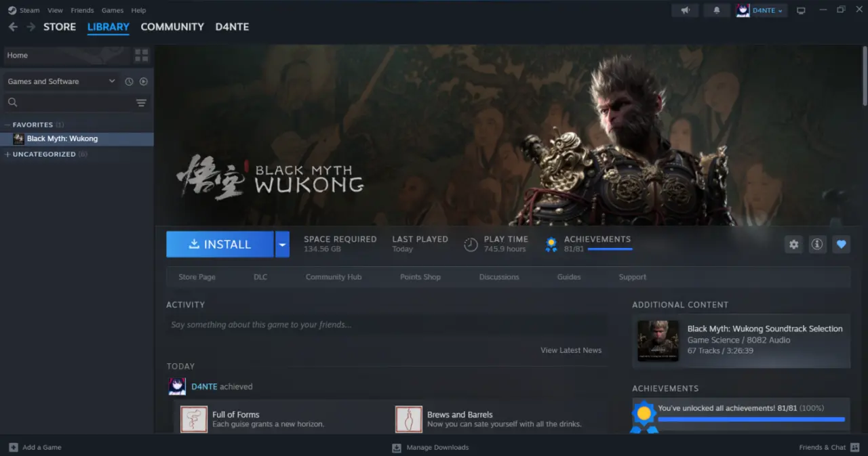Click the 100% achievements progress bar in panel
868x456 pixels.
[x=751, y=419]
